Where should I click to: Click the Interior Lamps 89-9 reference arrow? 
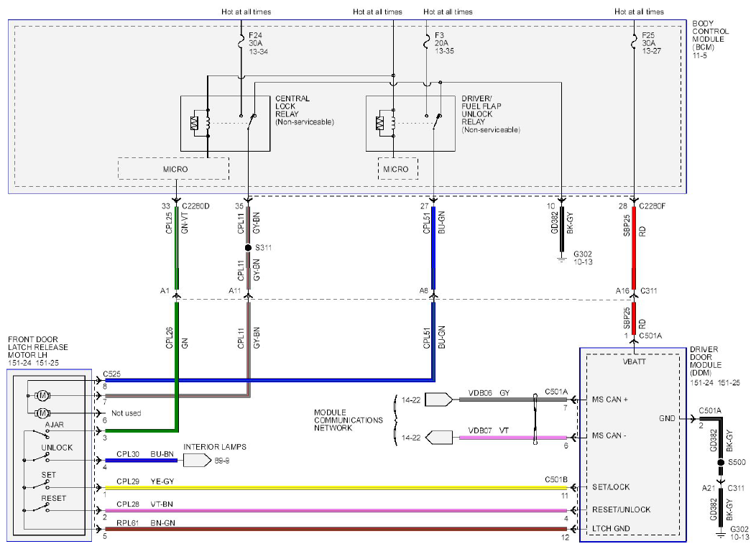197,461
